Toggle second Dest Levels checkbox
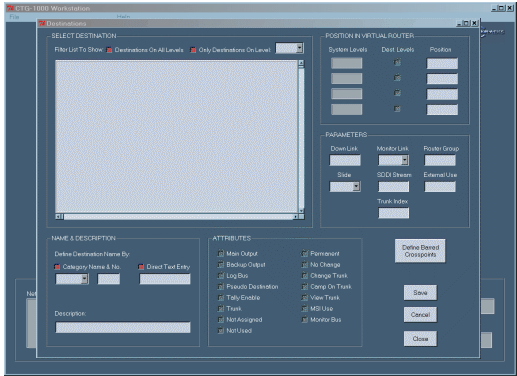 pos(397,77)
